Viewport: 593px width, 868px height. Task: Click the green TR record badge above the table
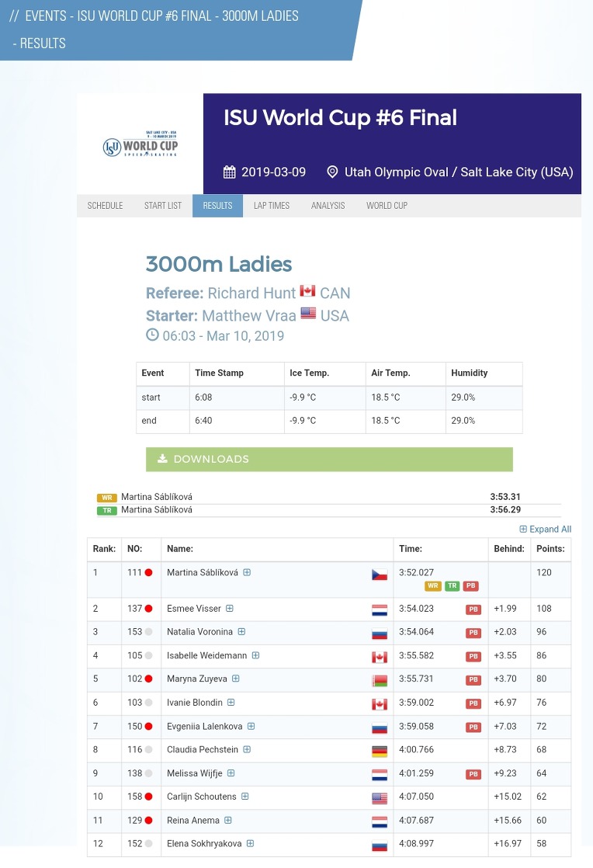coord(107,510)
